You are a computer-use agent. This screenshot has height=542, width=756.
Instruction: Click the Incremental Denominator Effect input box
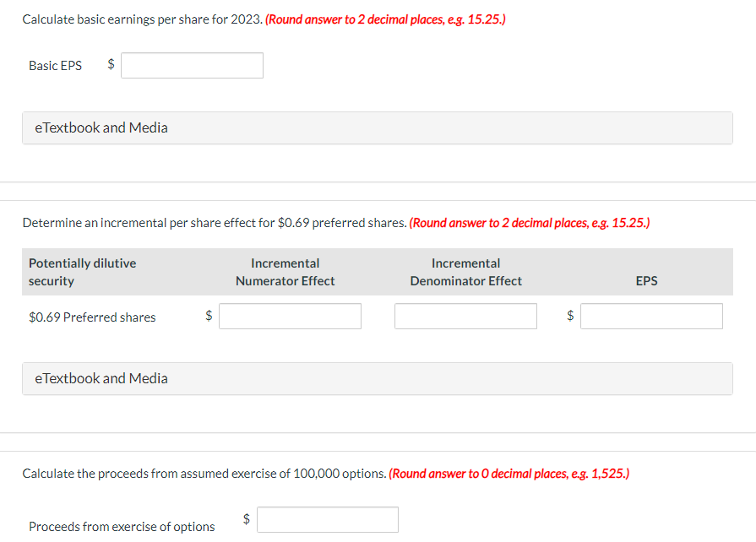465,316
